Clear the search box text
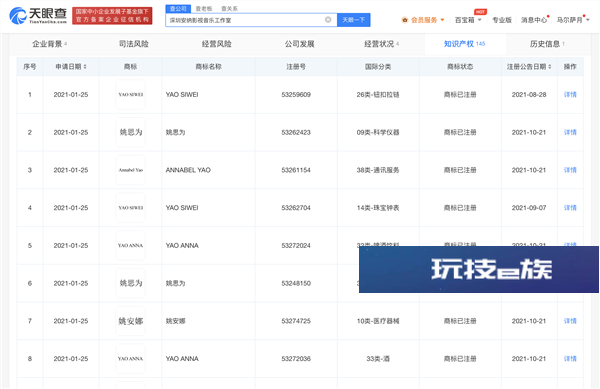 (x=328, y=20)
